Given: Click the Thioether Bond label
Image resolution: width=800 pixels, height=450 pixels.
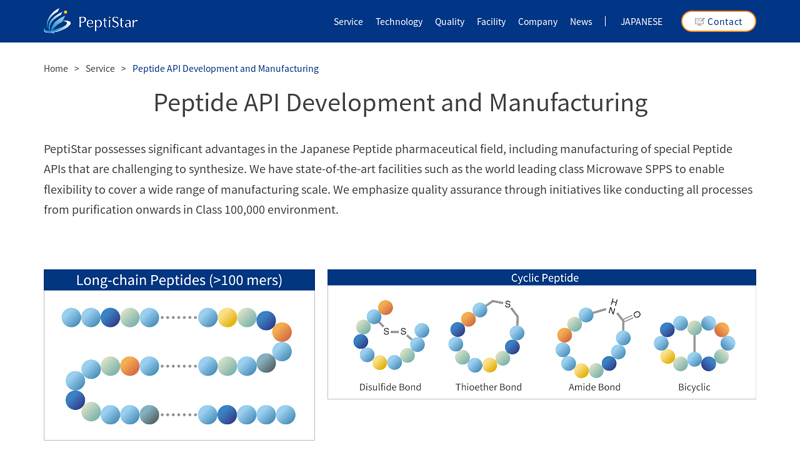Looking at the screenshot, I should 488,387.
